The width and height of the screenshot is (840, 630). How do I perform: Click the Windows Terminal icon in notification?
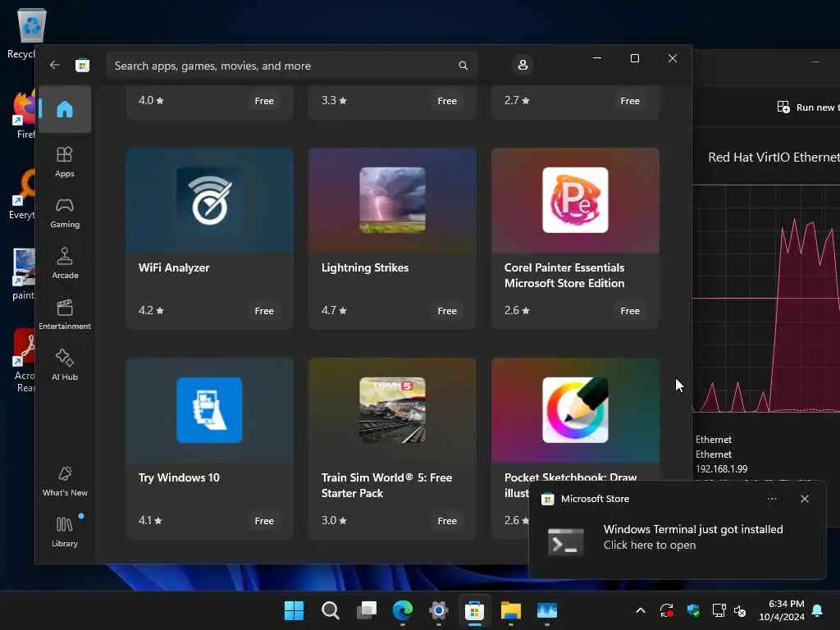click(x=566, y=541)
